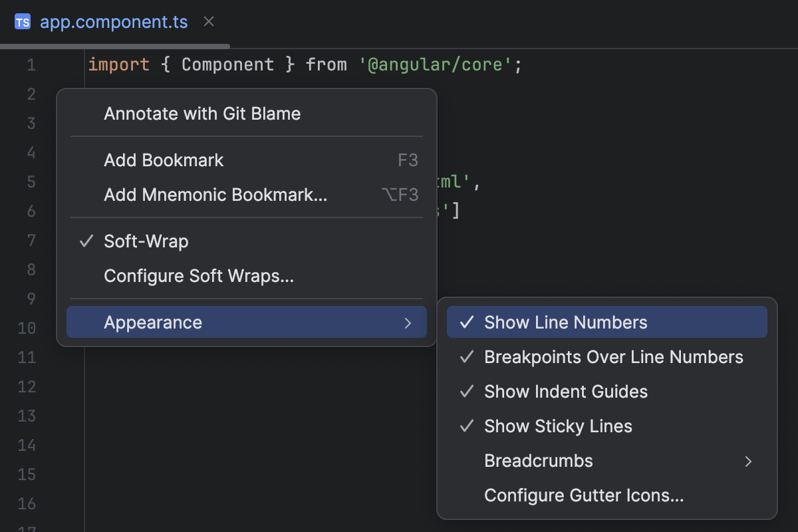Select Annotate with Git Blame
This screenshot has width=798, height=532.
[202, 114]
